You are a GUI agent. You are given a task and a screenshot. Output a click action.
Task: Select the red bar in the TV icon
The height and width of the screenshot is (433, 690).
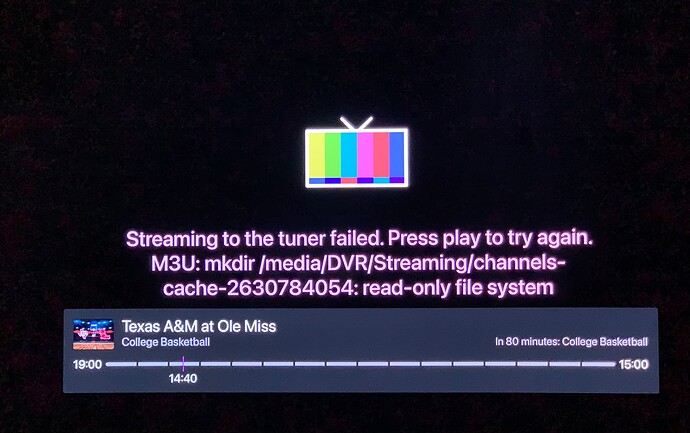(381, 155)
